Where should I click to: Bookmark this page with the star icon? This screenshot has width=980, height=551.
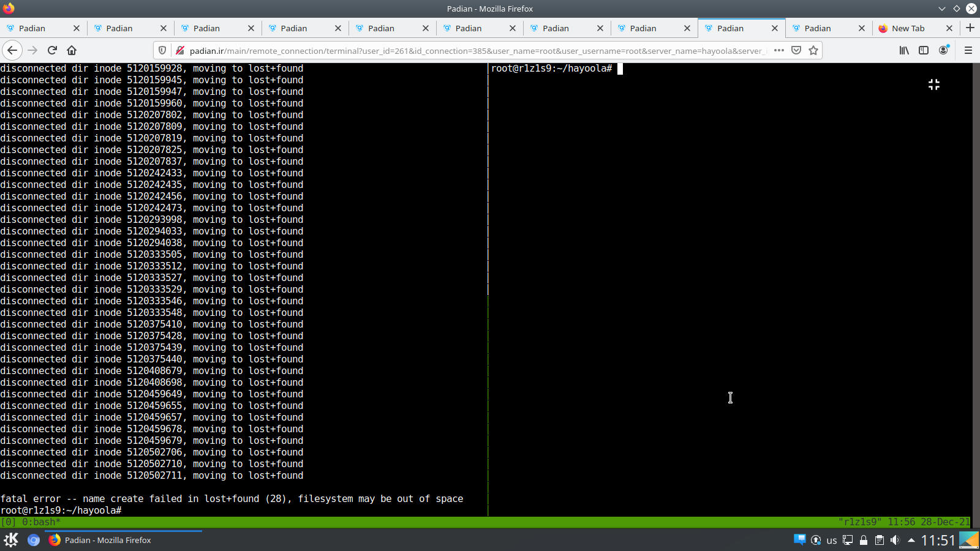point(813,50)
